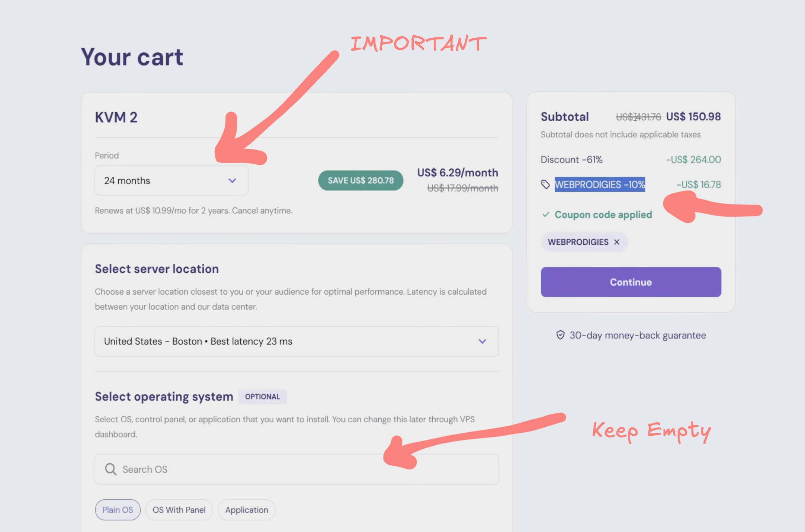Screen dimensions: 805x532
Task: Click the Coupon code applied checkmark
Action: click(x=546, y=215)
